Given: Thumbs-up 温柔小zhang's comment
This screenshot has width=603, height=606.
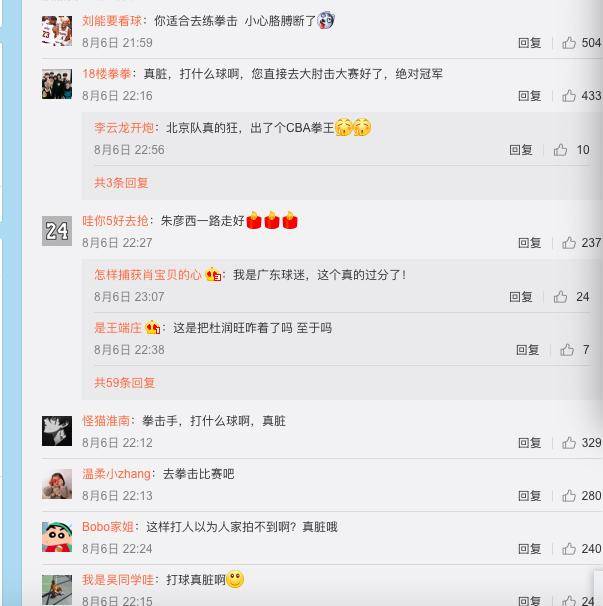Looking at the screenshot, I should point(569,495).
